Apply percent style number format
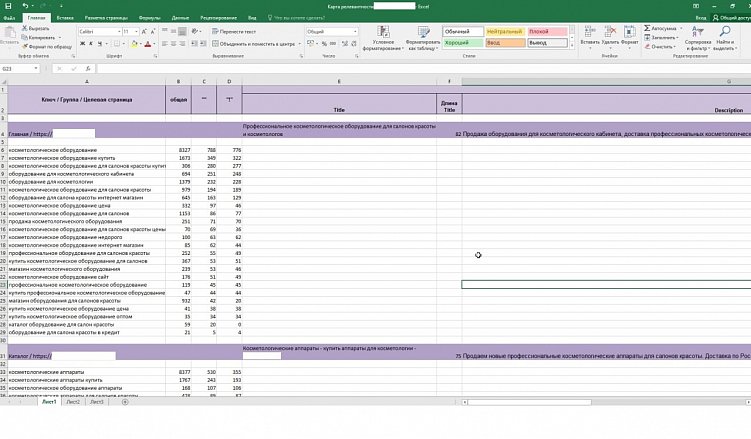Viewport: 751px width, 439px height. tap(324, 44)
